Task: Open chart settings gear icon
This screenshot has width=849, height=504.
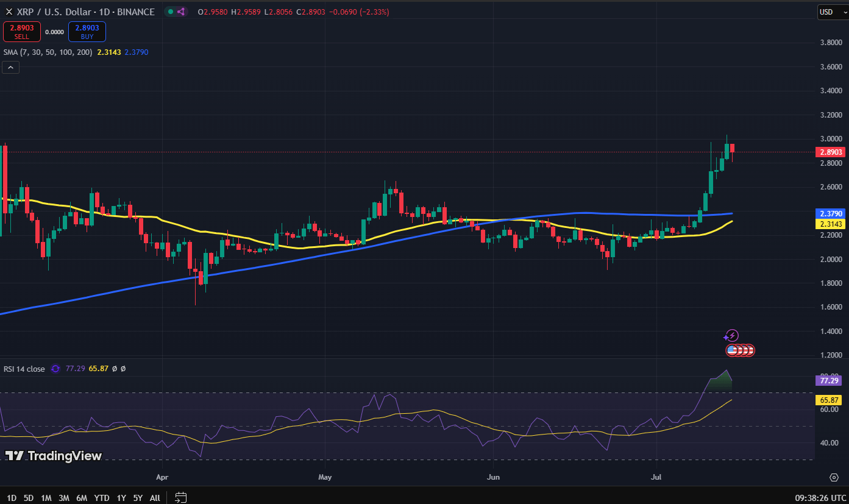Action: (834, 477)
